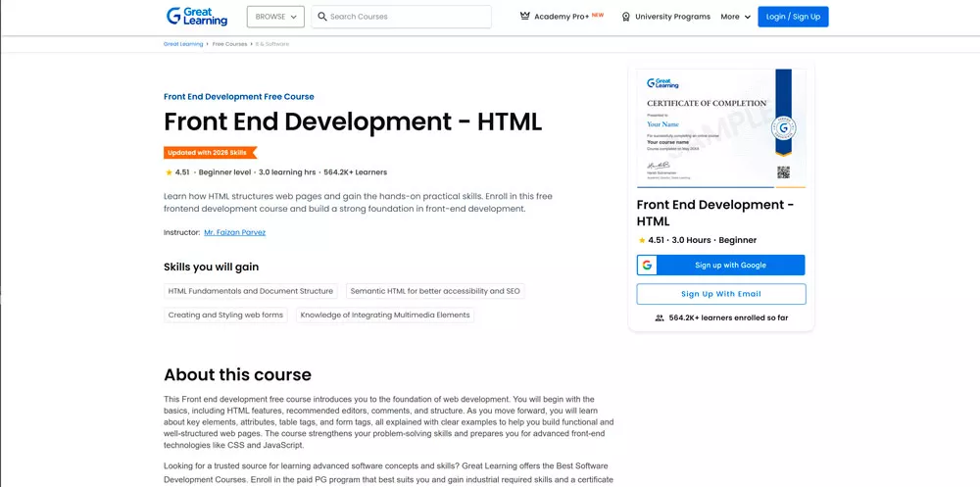
Task: Click Sign Up With Email button
Action: pos(721,294)
